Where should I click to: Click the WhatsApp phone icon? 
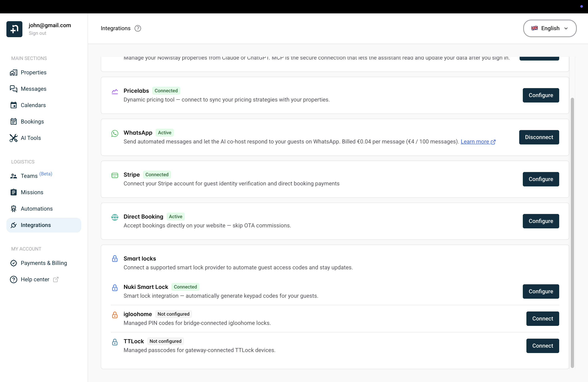115,133
